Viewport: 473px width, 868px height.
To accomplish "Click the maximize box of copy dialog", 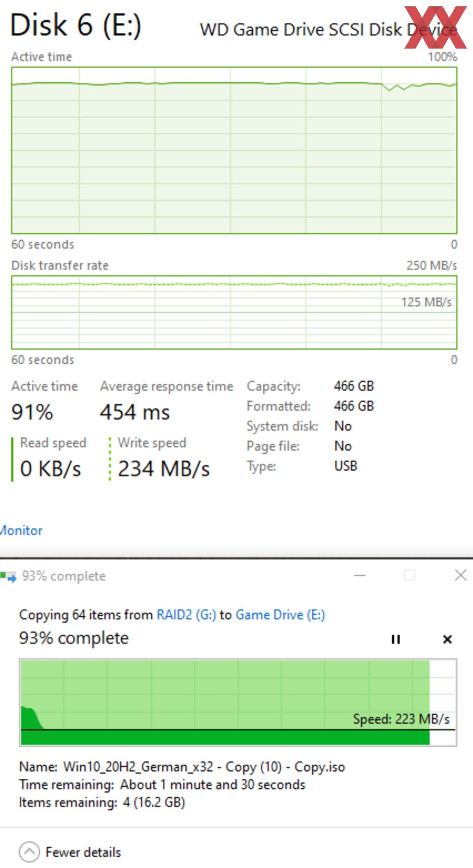I will 410,576.
